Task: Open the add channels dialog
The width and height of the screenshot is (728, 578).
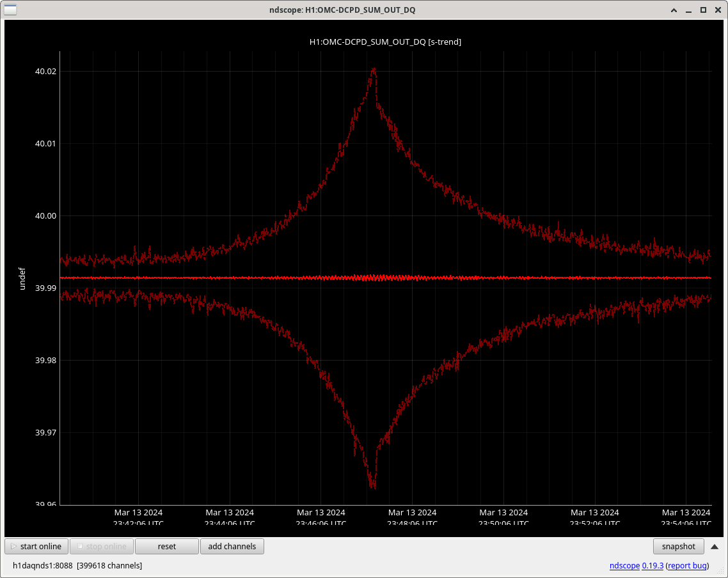Action: 232,547
